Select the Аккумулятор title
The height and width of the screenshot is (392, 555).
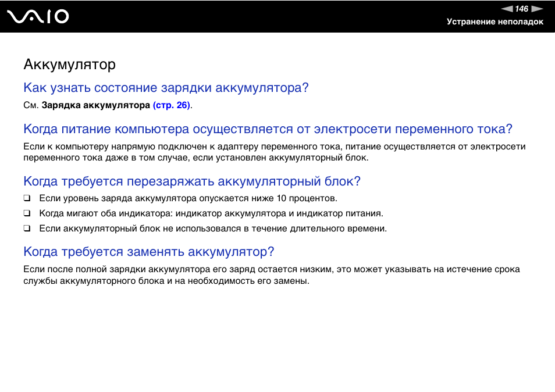coord(69,65)
